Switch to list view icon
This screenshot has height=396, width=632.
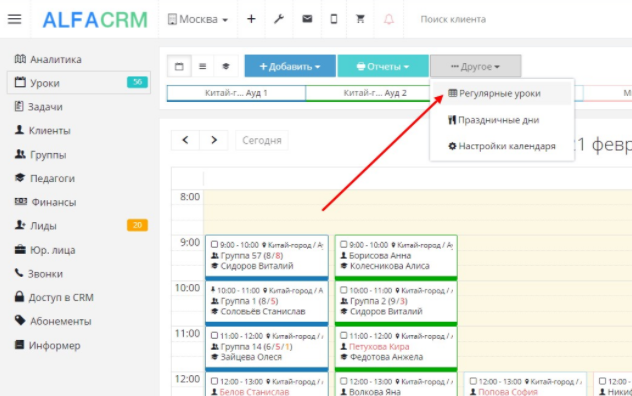click(202, 66)
